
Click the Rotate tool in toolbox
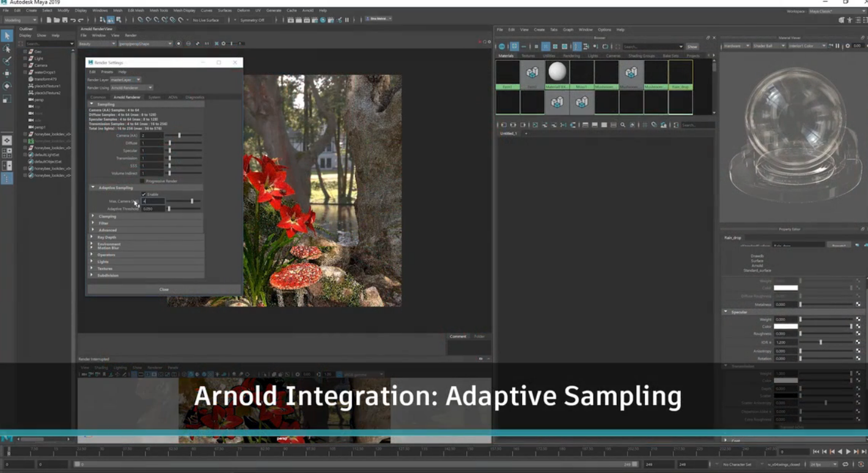point(7,86)
